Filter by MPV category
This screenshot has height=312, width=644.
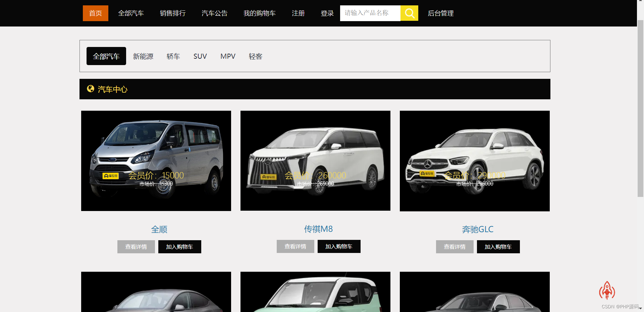tap(228, 56)
